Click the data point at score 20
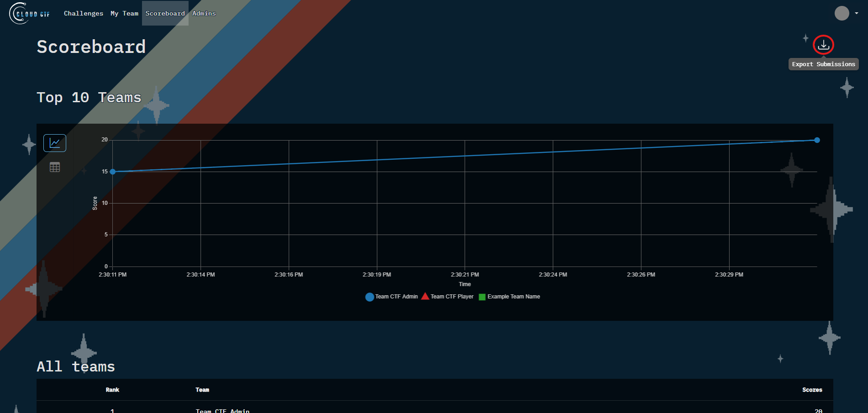Image resolution: width=868 pixels, height=413 pixels. [x=817, y=140]
